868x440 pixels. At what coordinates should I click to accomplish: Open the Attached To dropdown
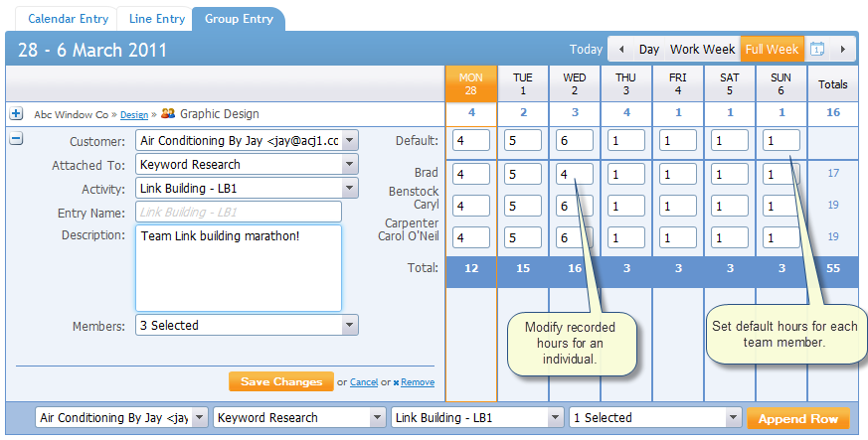(348, 164)
